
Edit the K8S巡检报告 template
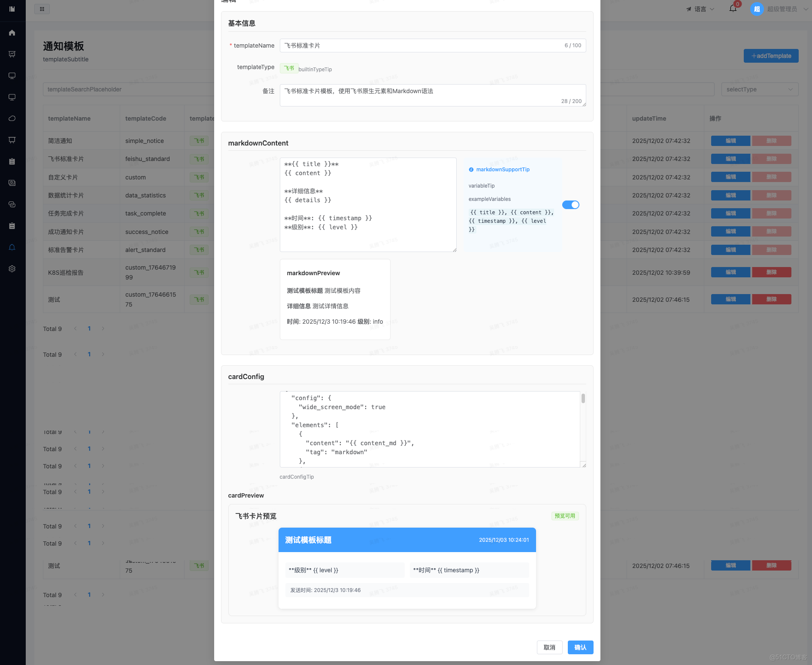730,272
